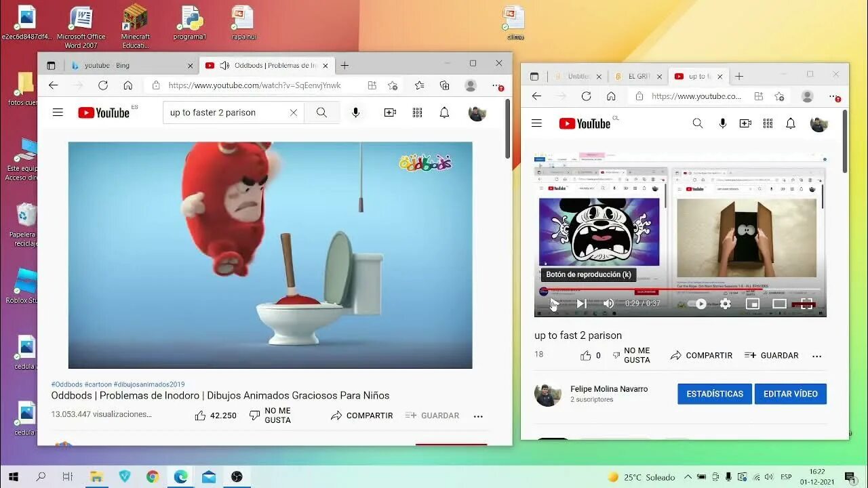Select the Oddbods tab in left Edge
Image resolution: width=868 pixels, height=488 pixels.
267,65
